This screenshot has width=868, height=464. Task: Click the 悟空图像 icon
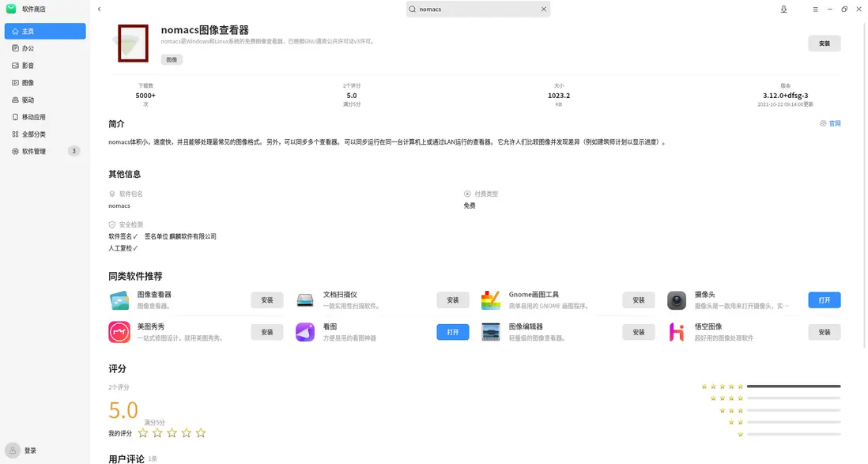point(677,332)
